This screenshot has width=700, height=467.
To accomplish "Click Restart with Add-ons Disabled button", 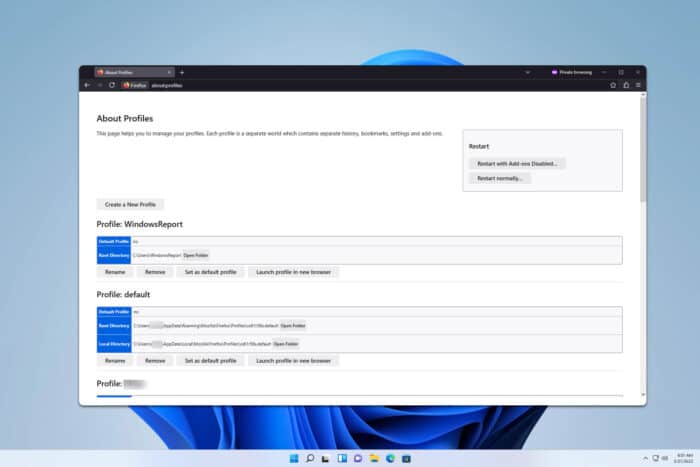I will [x=517, y=163].
